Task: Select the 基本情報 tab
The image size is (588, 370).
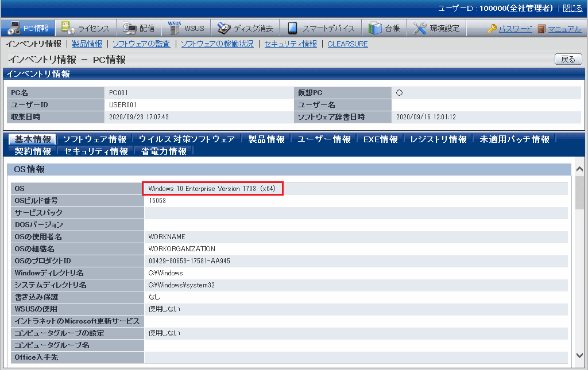Action: coord(33,139)
